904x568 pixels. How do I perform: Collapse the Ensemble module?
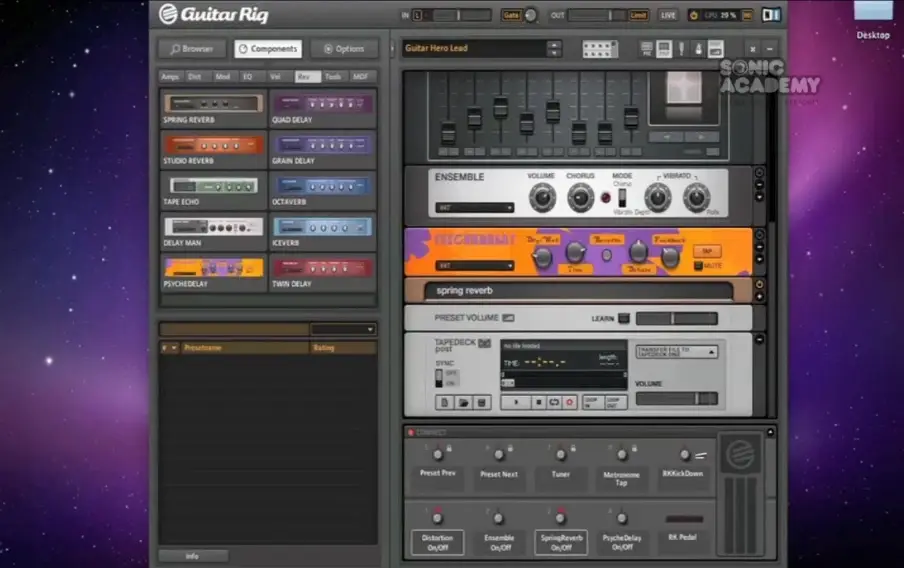pos(759,185)
